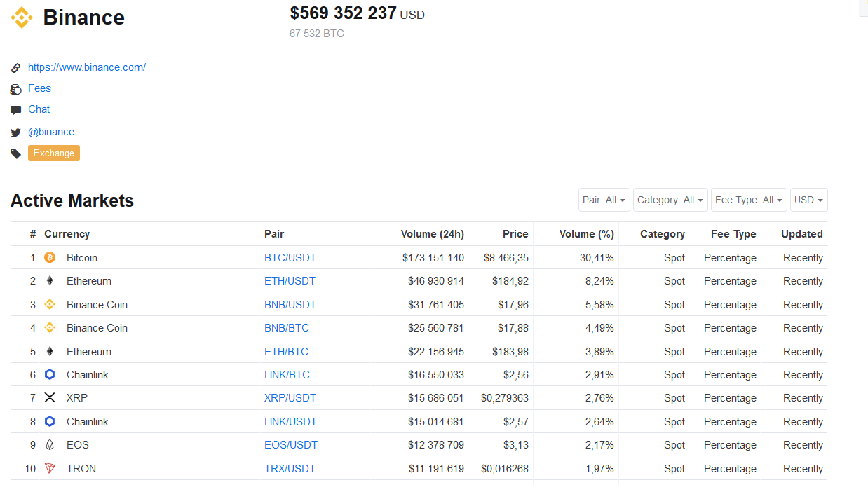Click the Binance Coin icon in row 3
The width and height of the screenshot is (868, 485).
(50, 305)
